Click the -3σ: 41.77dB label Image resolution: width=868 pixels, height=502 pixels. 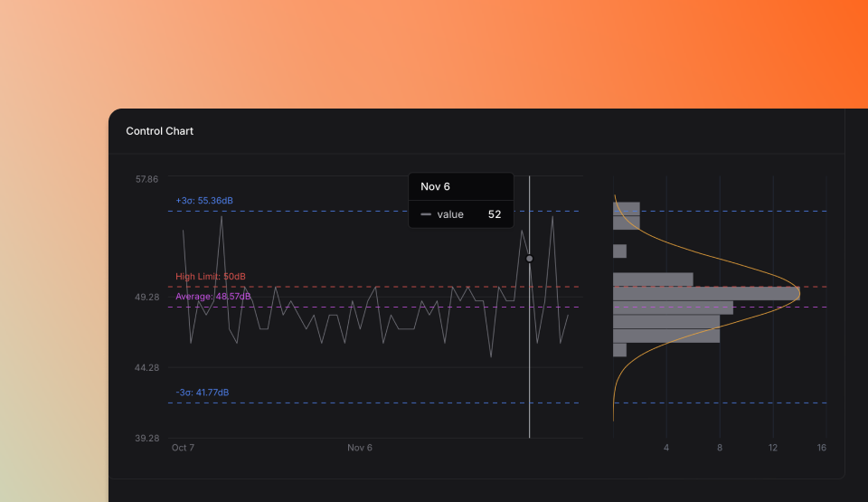(x=202, y=393)
